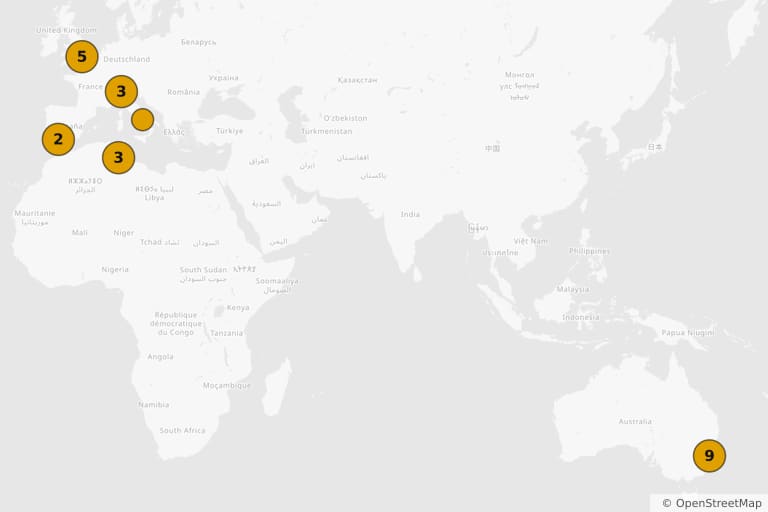Expand the 3 cluster beside France label
Viewport: 768px width, 512px height.
121,92
